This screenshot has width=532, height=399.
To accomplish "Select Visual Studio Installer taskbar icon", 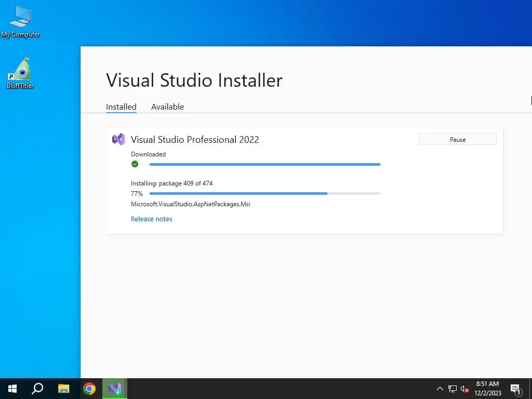I will tap(115, 389).
